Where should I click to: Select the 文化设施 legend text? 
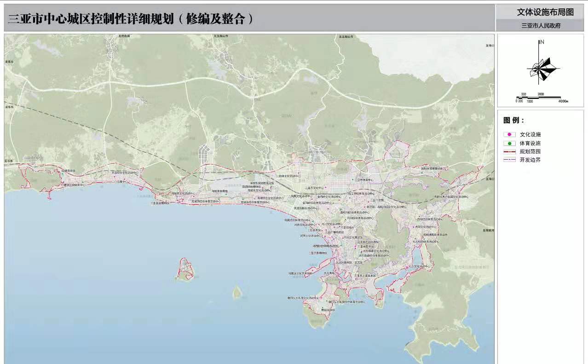tap(530, 135)
